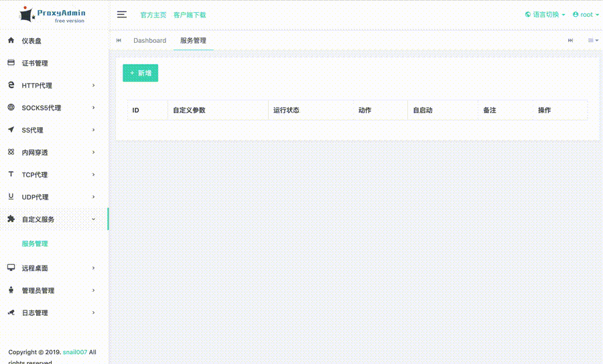Screen dimensions: 603x364
Task: Click the 新增 add button
Action: [141, 73]
